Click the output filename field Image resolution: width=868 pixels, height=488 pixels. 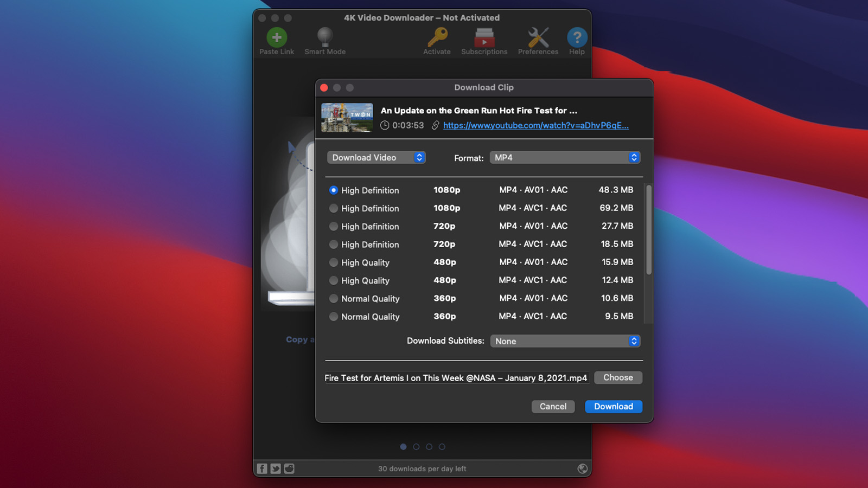click(x=457, y=378)
